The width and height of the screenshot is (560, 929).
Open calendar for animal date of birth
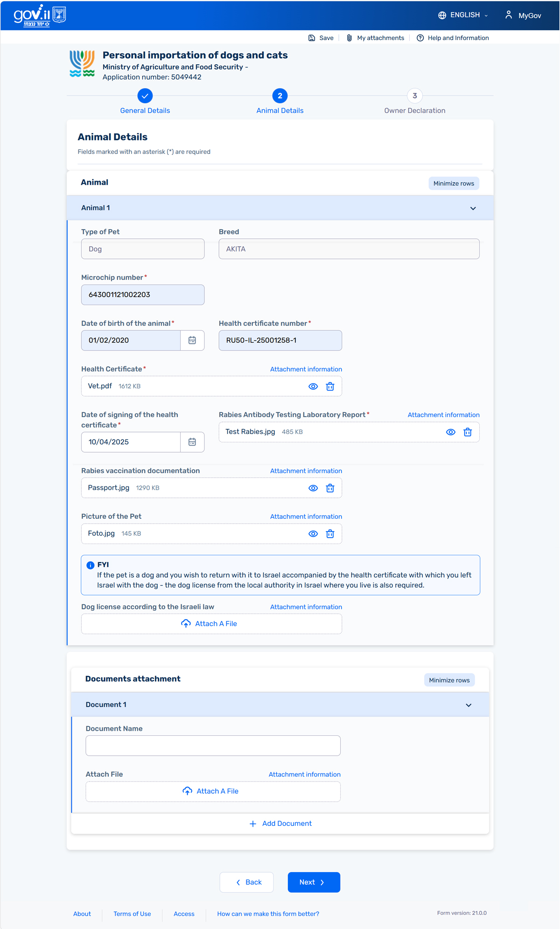pyautogui.click(x=192, y=341)
